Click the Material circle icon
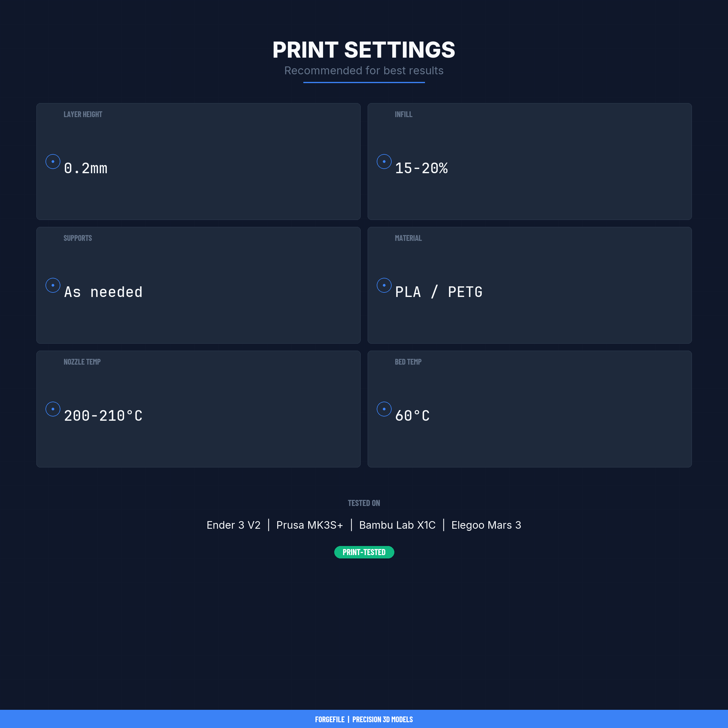The height and width of the screenshot is (728, 728). tap(384, 285)
